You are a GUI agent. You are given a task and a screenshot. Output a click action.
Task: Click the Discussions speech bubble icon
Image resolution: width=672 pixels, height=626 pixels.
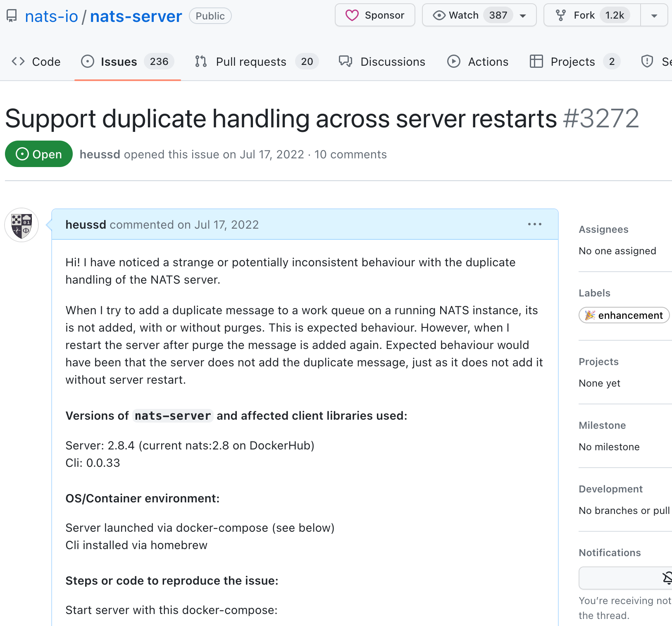click(x=346, y=62)
